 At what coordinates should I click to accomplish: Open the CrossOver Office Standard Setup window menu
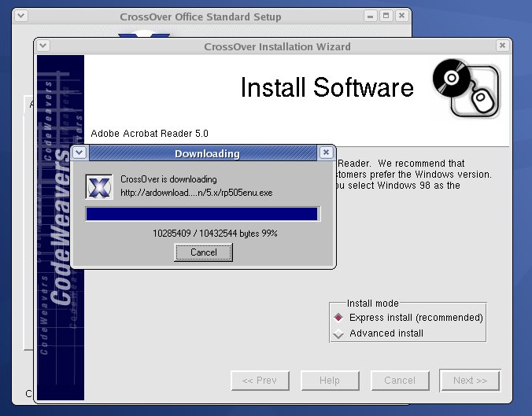[21, 16]
